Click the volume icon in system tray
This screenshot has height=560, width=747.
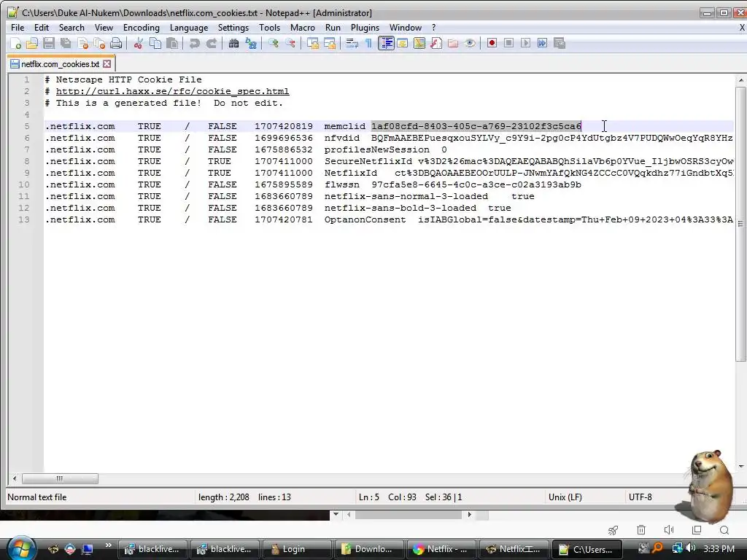[x=692, y=548]
